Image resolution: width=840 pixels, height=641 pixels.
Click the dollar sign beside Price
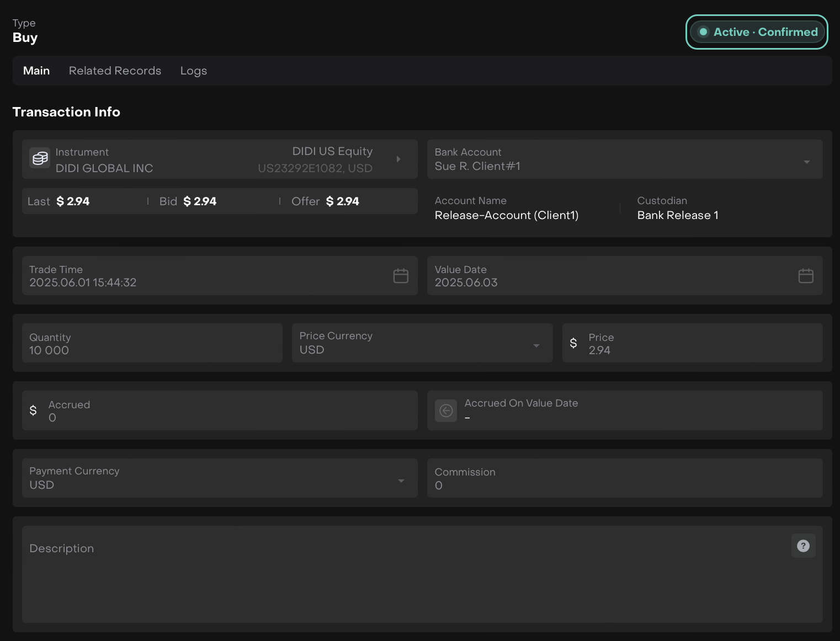[x=573, y=343]
